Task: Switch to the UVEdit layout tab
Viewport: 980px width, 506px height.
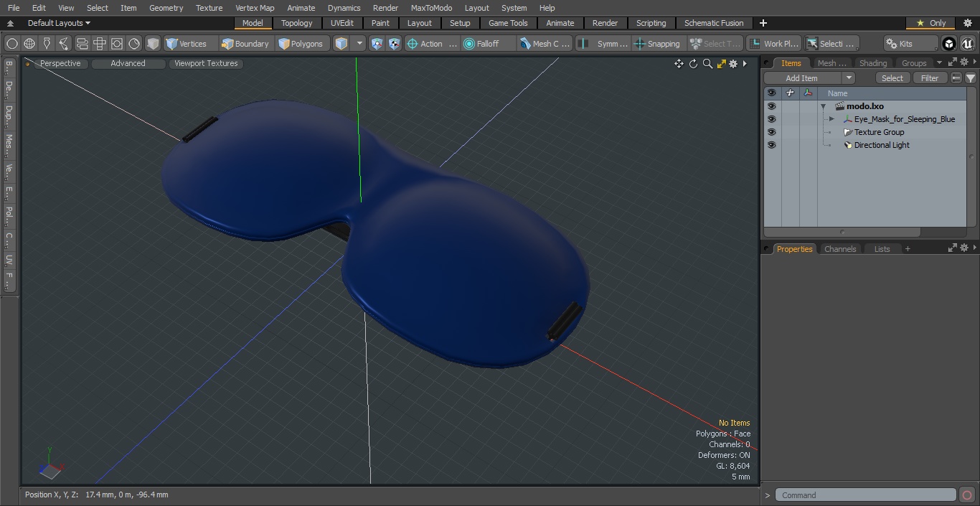Action: click(342, 23)
